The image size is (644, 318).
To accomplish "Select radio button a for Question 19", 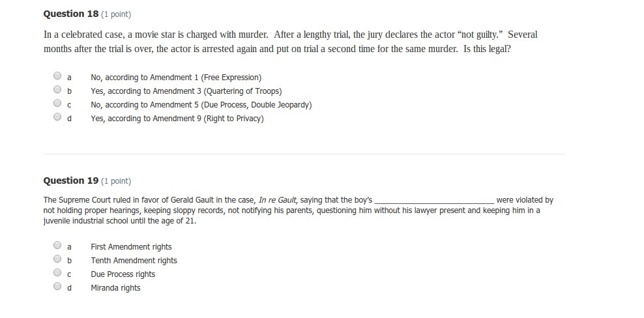I will click(x=57, y=246).
